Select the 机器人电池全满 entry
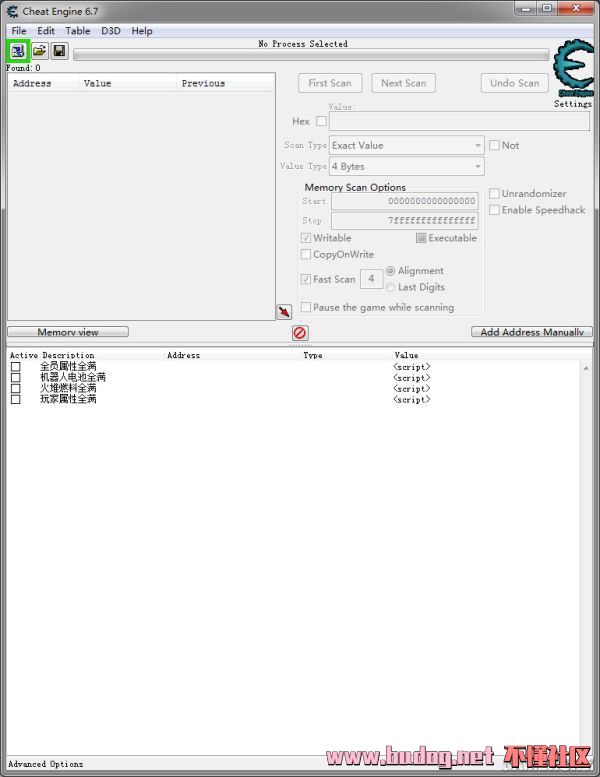This screenshot has width=600, height=777. click(73, 378)
